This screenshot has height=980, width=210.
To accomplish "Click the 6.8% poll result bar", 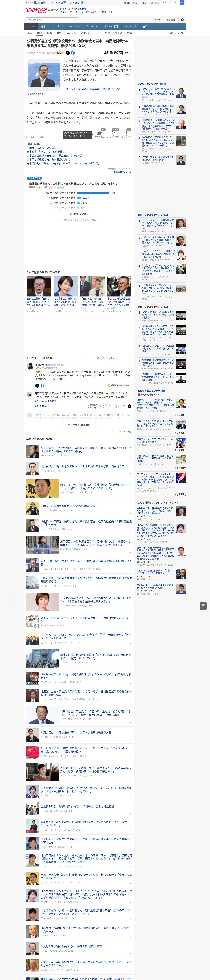I will pyautogui.click(x=78, y=203).
